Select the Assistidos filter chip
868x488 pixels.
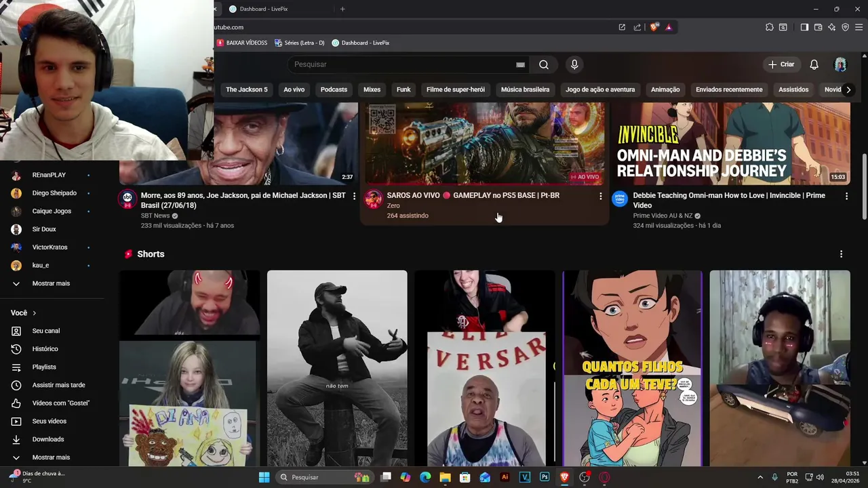tap(793, 89)
